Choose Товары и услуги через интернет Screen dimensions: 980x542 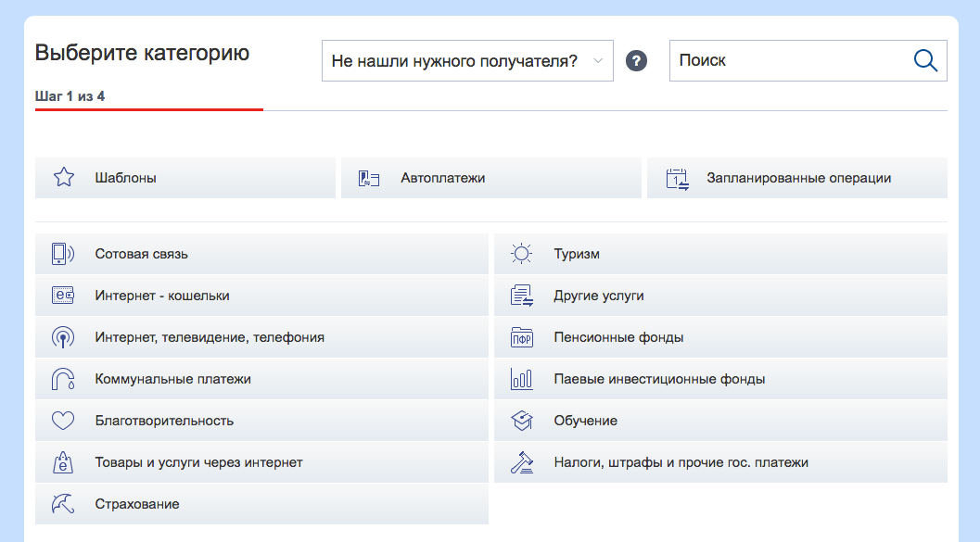198,462
